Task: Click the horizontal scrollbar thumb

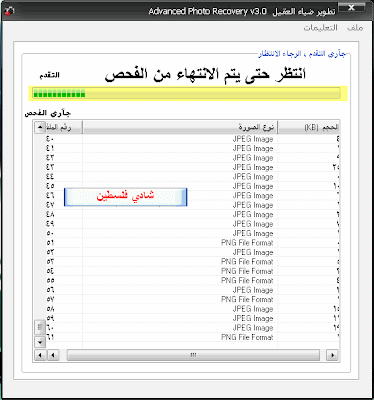Action: (x=193, y=355)
